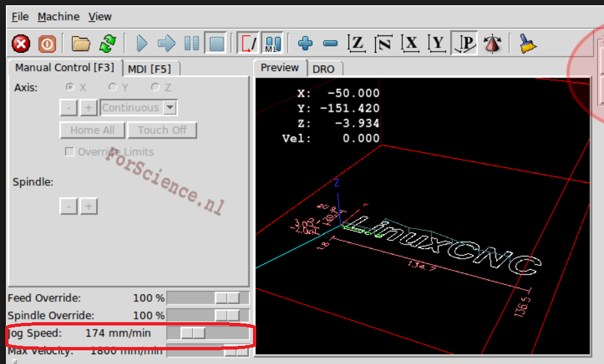Click the Z: -3.934 position readout
The height and width of the screenshot is (364, 604).
[339, 124]
